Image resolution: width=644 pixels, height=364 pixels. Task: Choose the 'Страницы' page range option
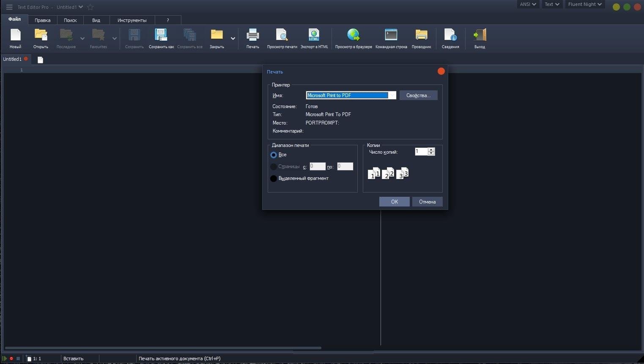tap(274, 167)
